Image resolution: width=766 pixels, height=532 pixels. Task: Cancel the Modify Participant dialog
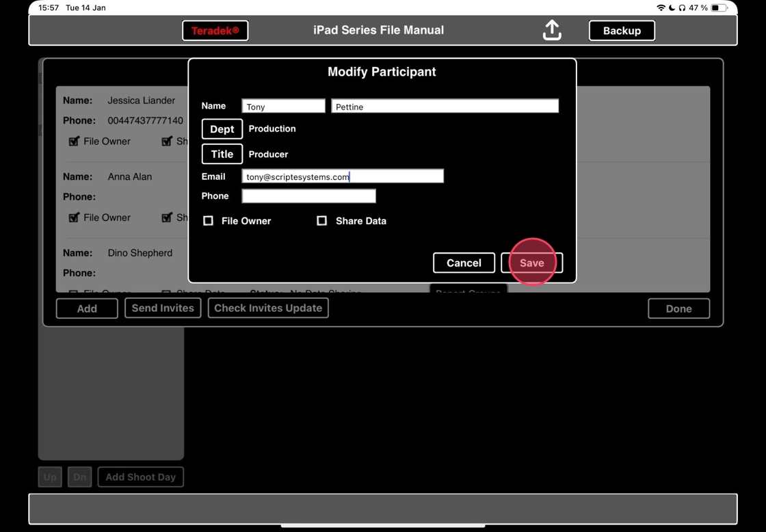pyautogui.click(x=464, y=263)
